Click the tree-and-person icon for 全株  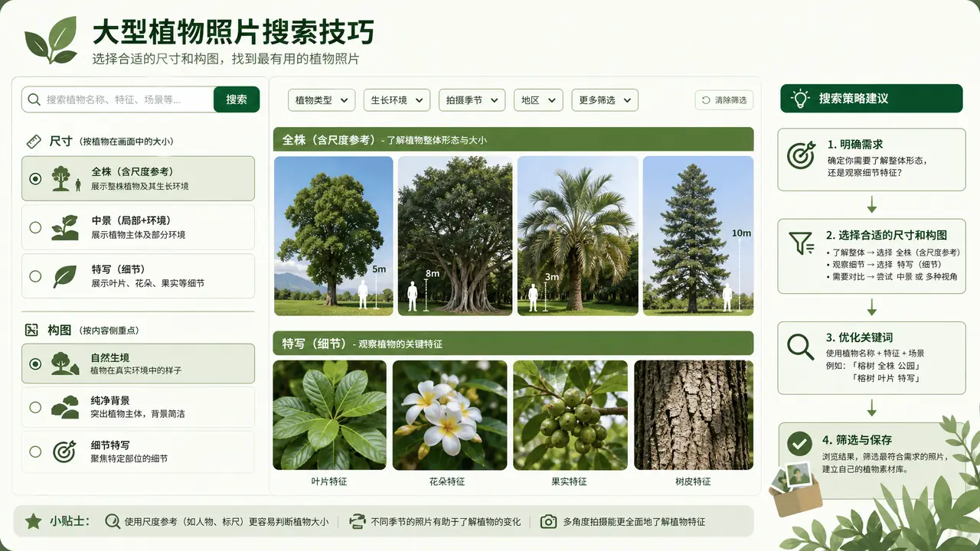pos(66,178)
